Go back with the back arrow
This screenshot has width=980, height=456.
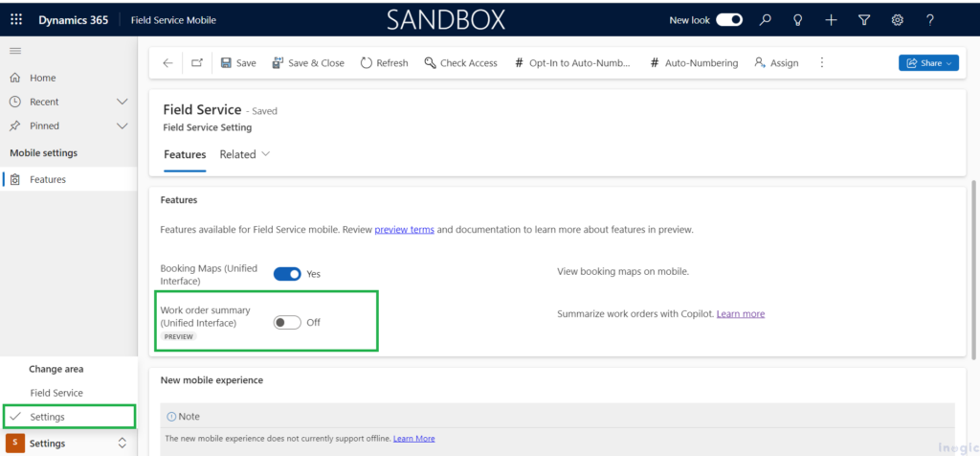pyautogui.click(x=168, y=63)
